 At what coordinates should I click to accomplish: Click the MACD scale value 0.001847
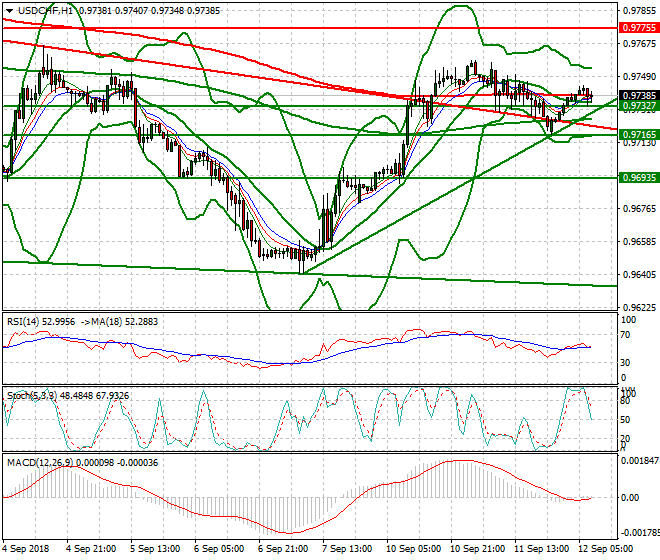(640, 461)
